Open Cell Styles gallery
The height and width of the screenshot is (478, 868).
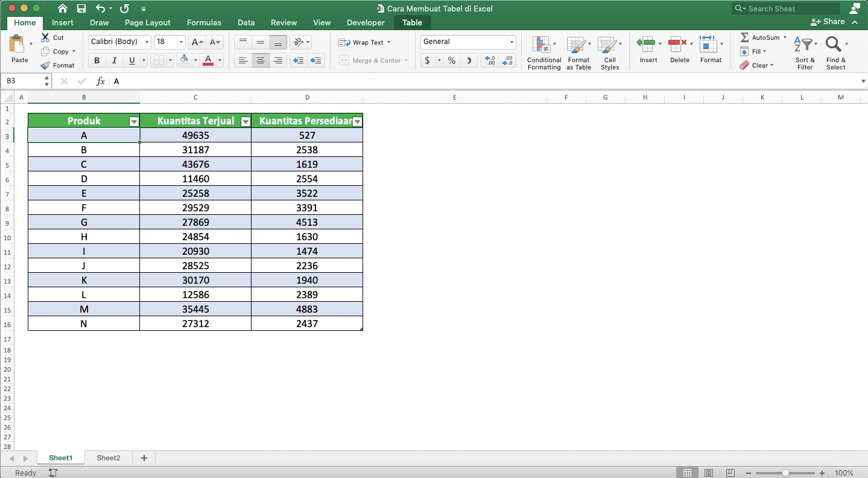(610, 53)
